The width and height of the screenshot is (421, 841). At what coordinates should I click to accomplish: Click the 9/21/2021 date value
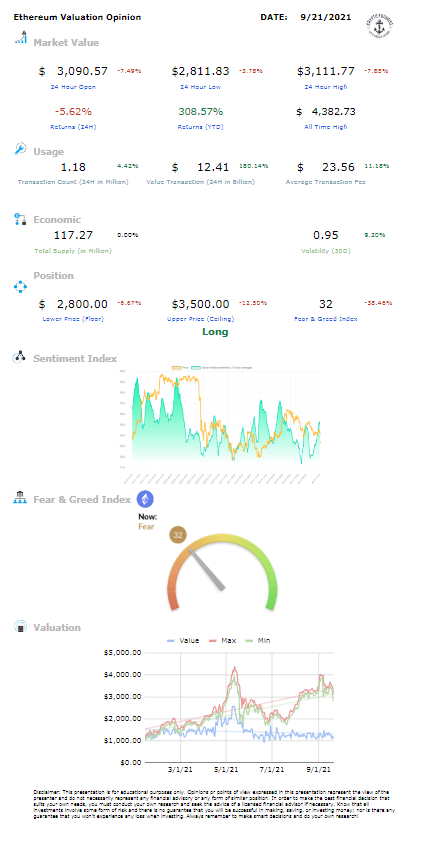tap(327, 17)
